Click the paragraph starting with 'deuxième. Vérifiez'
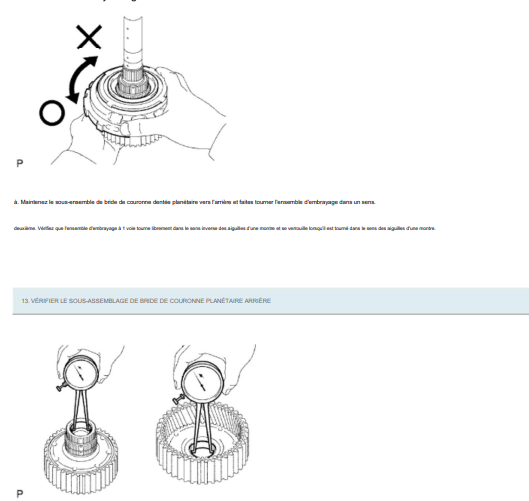The height and width of the screenshot is (501, 529). click(225, 228)
